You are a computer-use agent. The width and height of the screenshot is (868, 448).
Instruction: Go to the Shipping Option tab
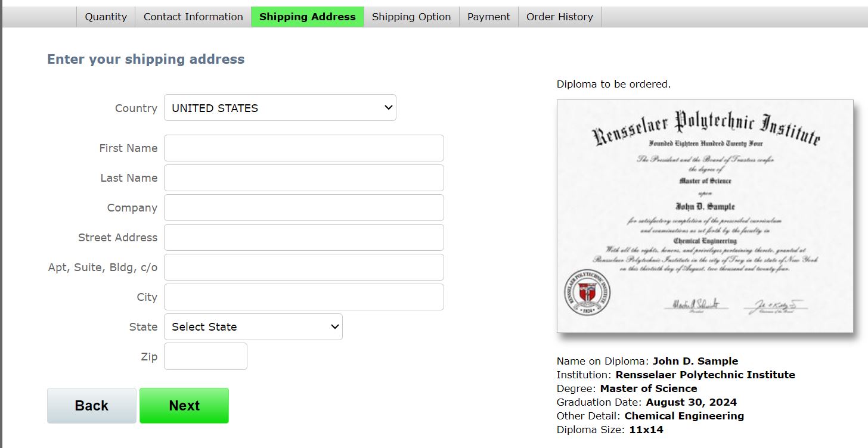coord(411,17)
